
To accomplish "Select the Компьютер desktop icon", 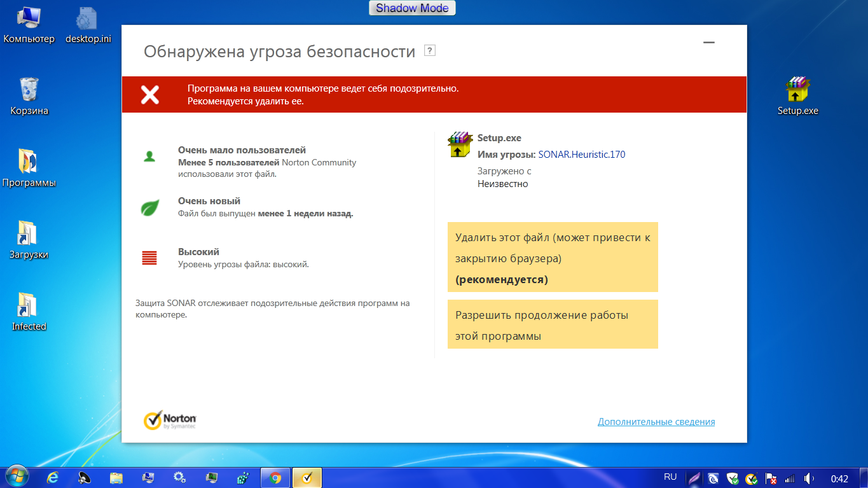I will pyautogui.click(x=29, y=25).
